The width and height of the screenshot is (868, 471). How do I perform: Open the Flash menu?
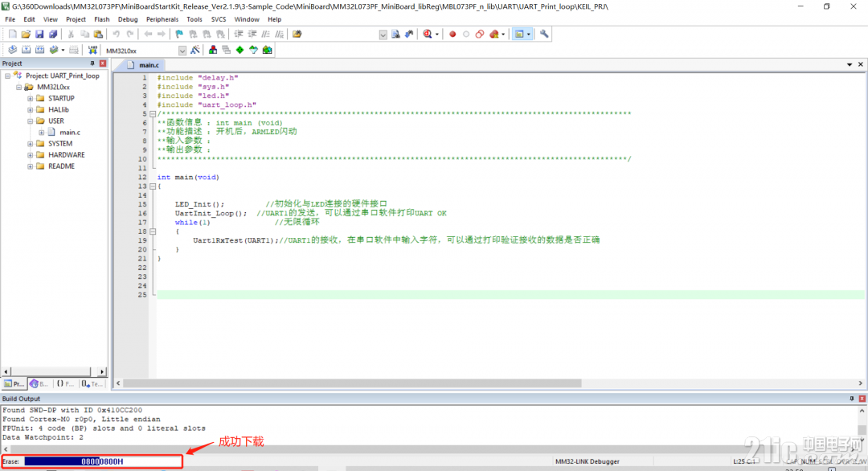tap(102, 19)
